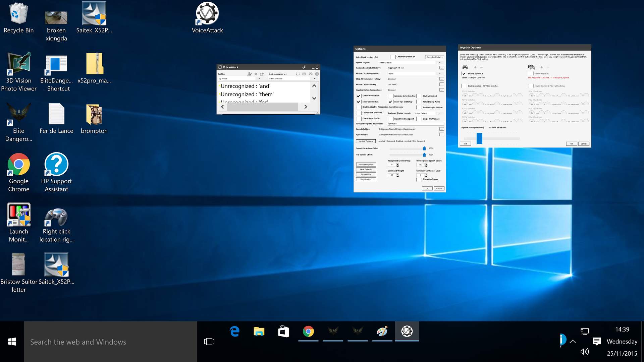Click the VoiceAttack power icon
The image size is (644, 362).
(x=317, y=67)
